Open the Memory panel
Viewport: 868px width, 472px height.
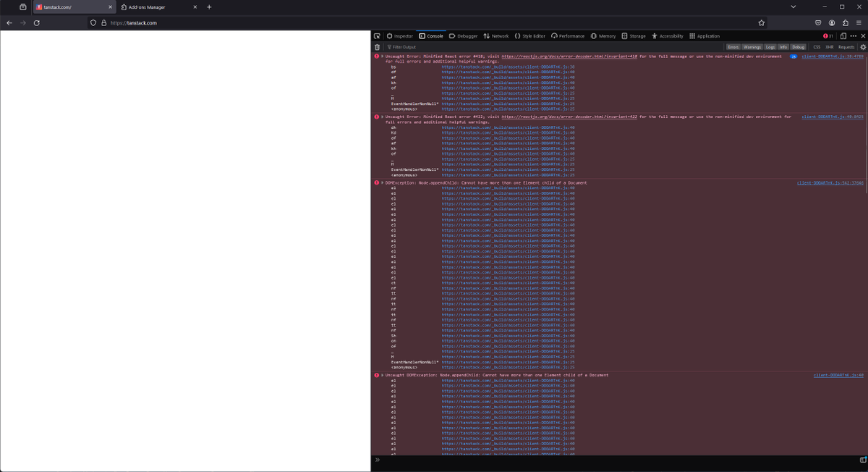point(603,36)
